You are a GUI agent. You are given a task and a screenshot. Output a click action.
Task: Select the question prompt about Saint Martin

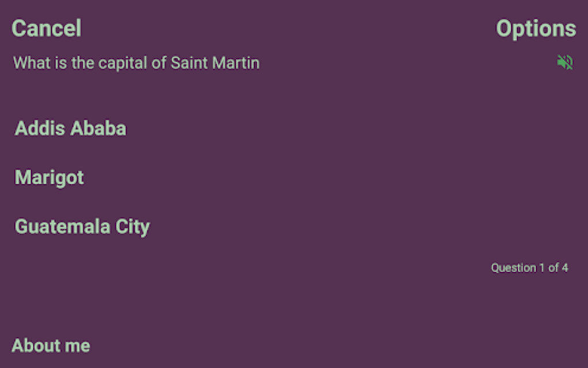(136, 63)
